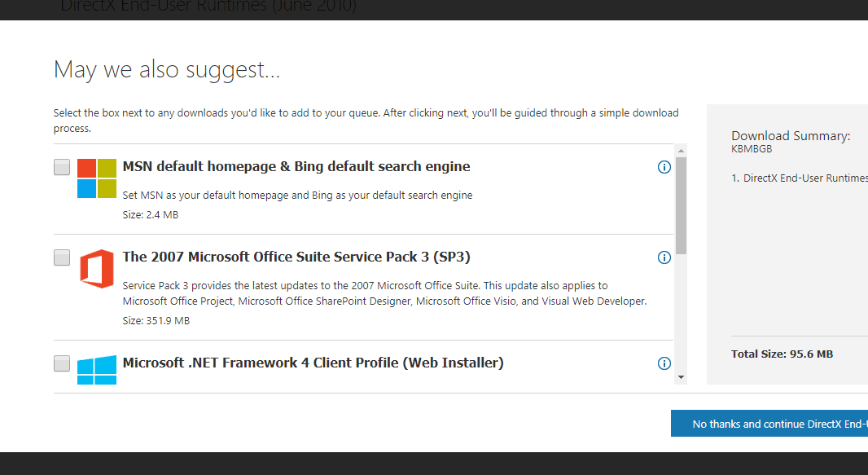Click the Microsoft four-color logo icon
Image resolution: width=868 pixels, height=475 pixels.
coord(97,178)
